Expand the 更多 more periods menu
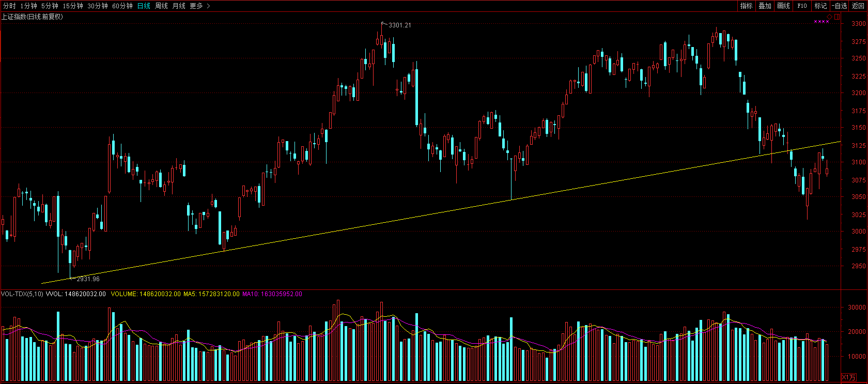This screenshot has width=868, height=384. [200, 6]
